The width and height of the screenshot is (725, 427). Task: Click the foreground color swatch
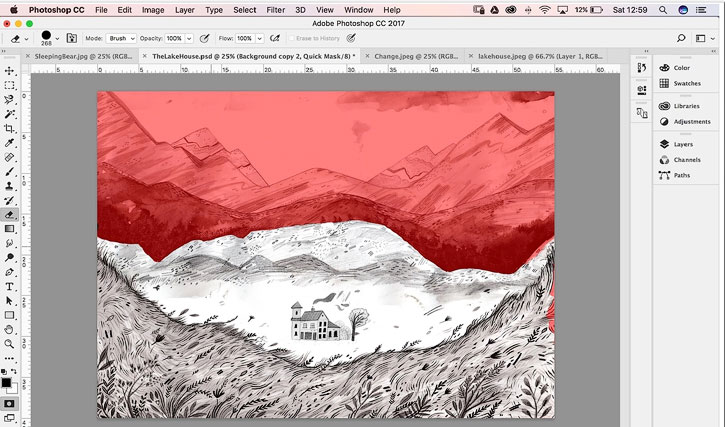click(x=6, y=383)
